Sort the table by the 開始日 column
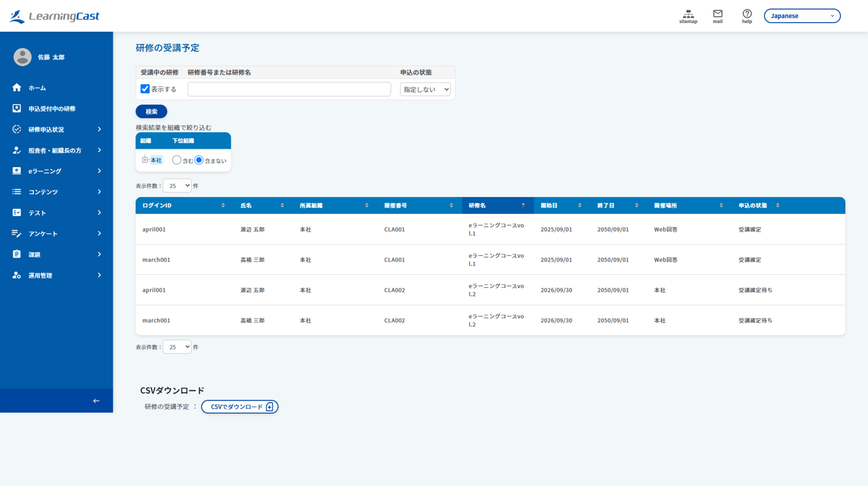 click(561, 206)
